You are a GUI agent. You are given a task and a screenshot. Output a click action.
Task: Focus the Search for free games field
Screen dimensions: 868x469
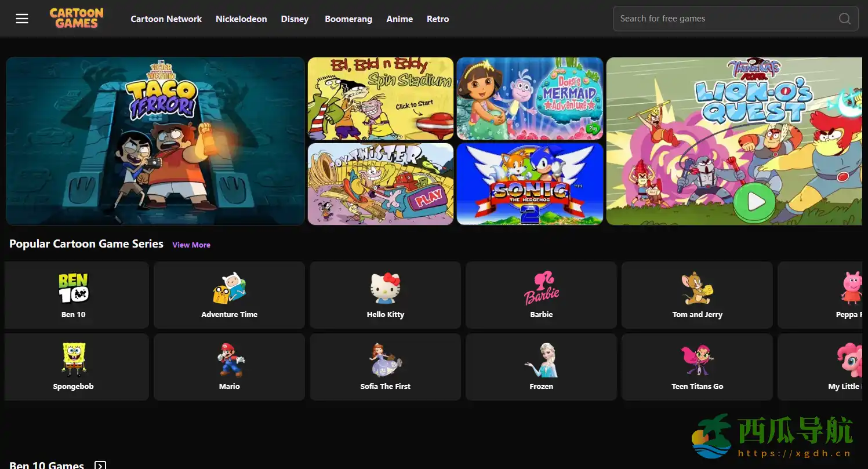coord(725,19)
